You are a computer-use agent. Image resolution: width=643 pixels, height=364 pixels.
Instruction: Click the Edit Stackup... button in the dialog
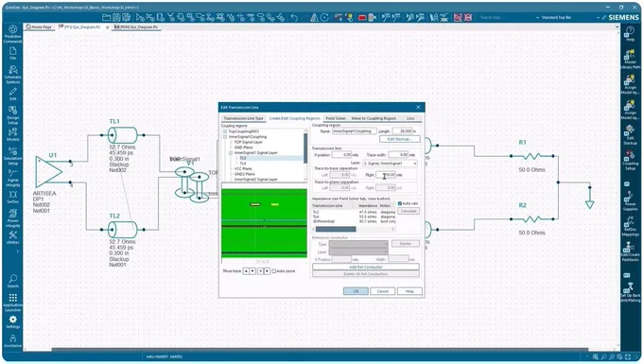point(399,139)
